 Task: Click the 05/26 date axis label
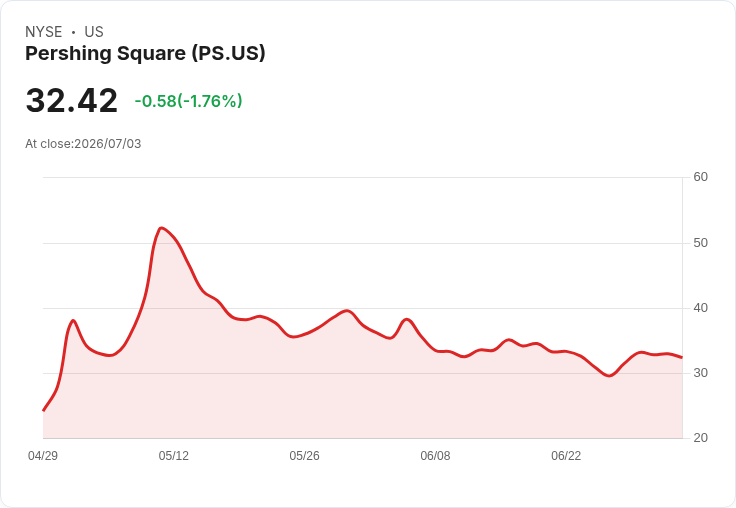304,456
